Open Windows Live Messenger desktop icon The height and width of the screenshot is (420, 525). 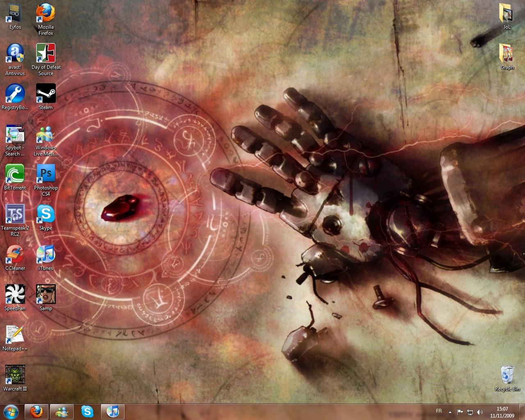coord(46,140)
